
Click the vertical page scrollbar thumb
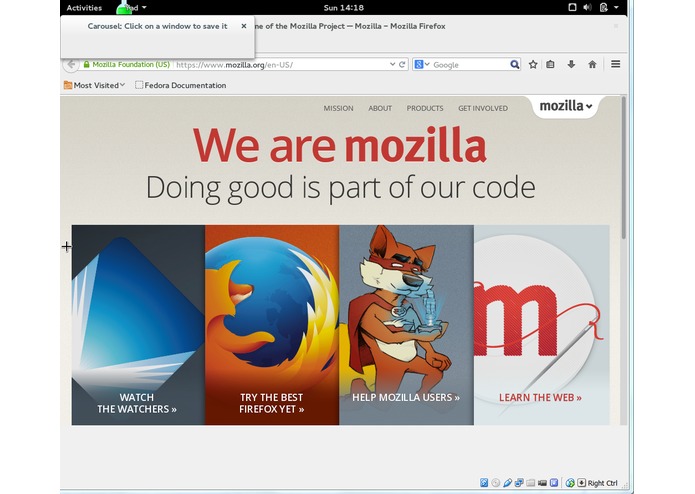point(623,167)
